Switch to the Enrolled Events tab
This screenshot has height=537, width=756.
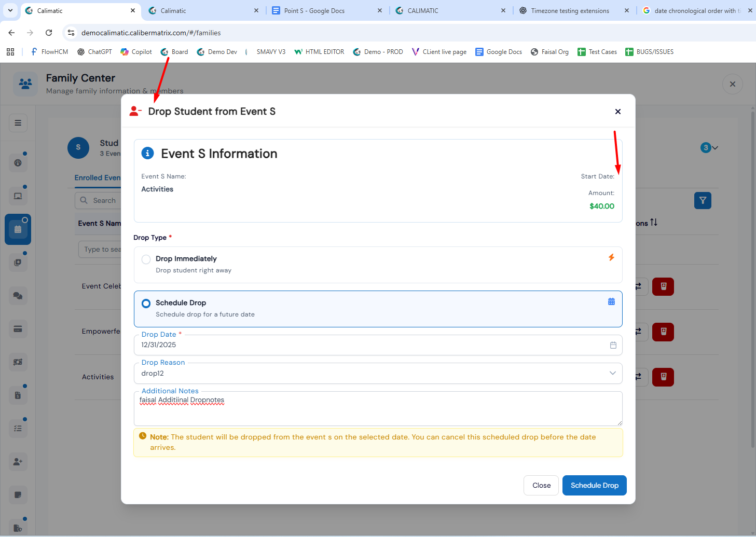[x=98, y=177]
